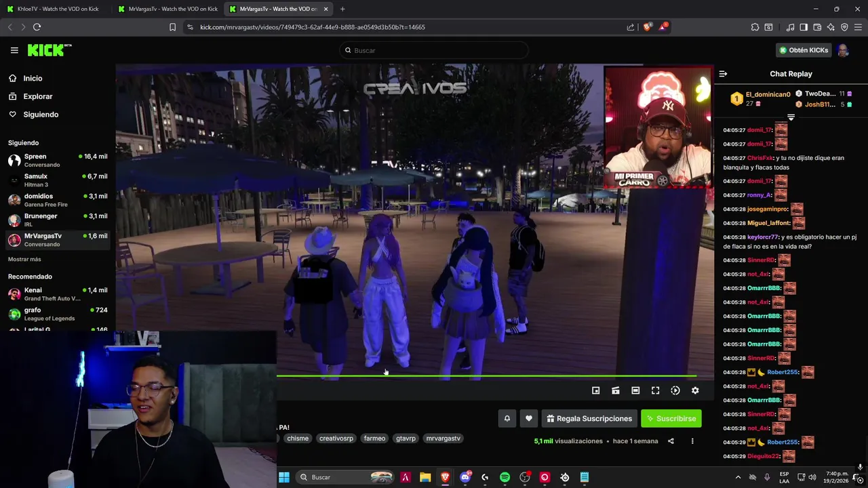Image resolution: width=868 pixels, height=488 pixels.
Task: Show hidden system tray icons
Action: (738, 477)
